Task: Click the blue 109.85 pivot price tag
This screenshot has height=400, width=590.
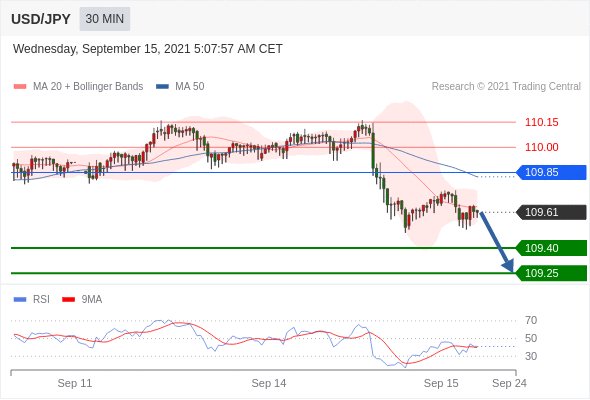Action: [551, 172]
